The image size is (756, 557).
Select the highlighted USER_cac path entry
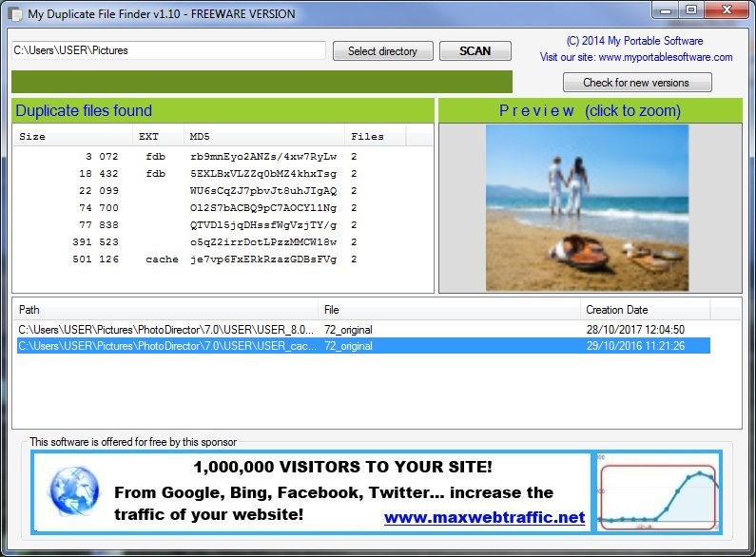(363, 345)
